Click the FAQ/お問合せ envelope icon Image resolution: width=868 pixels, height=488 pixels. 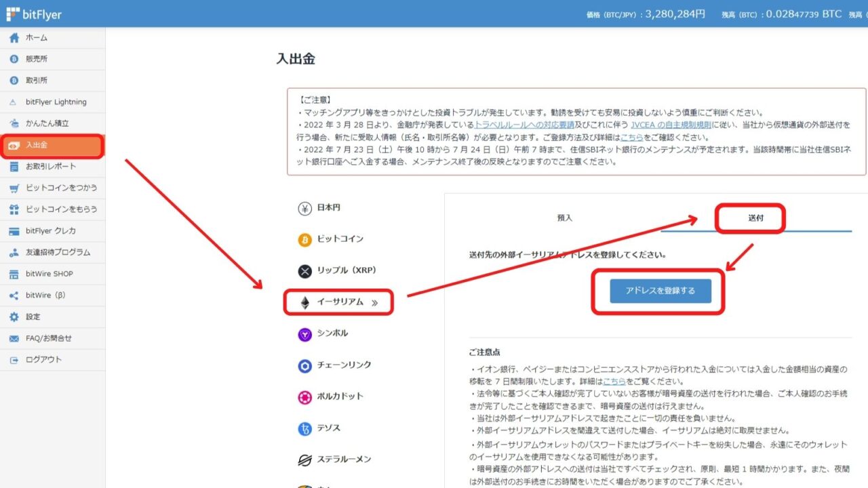14,339
